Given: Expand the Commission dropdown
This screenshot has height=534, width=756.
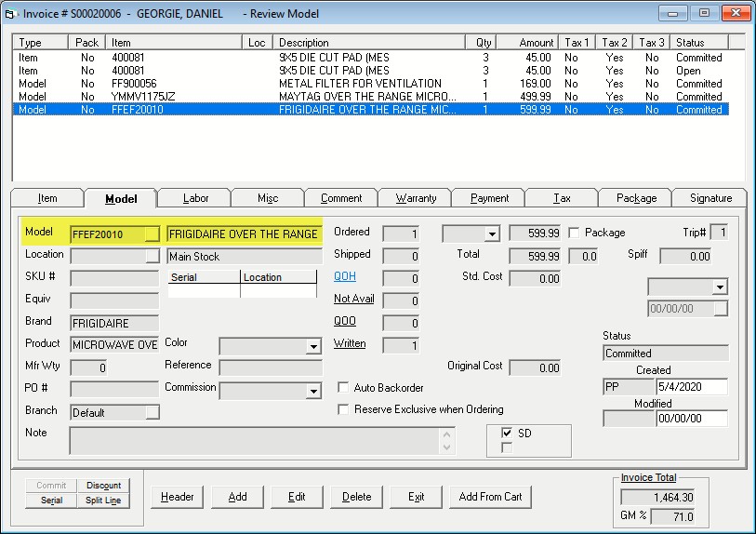Looking at the screenshot, I should click(x=313, y=392).
